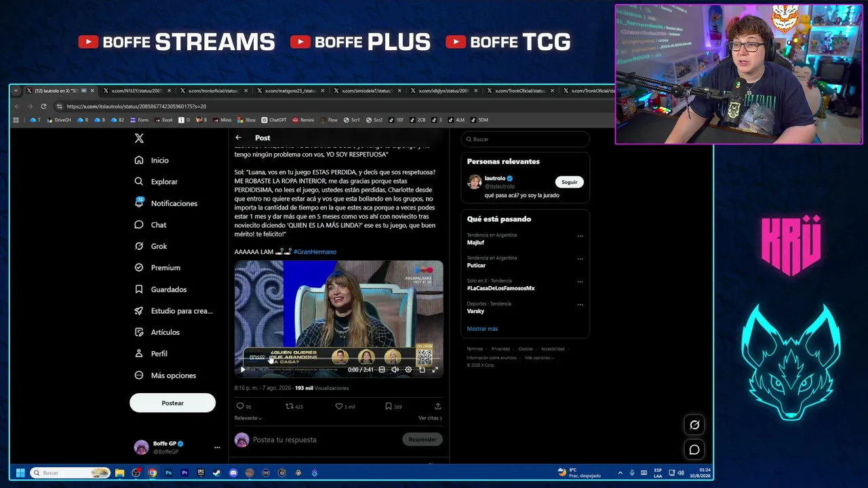Open Ver citas link
868x488 pixels.
point(430,418)
